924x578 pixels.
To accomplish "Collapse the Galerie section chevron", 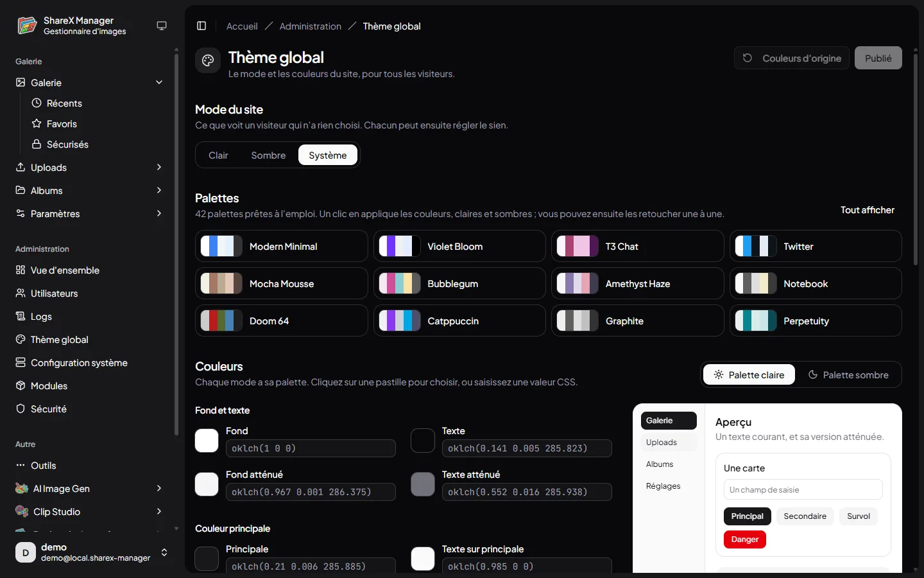I will tap(159, 82).
